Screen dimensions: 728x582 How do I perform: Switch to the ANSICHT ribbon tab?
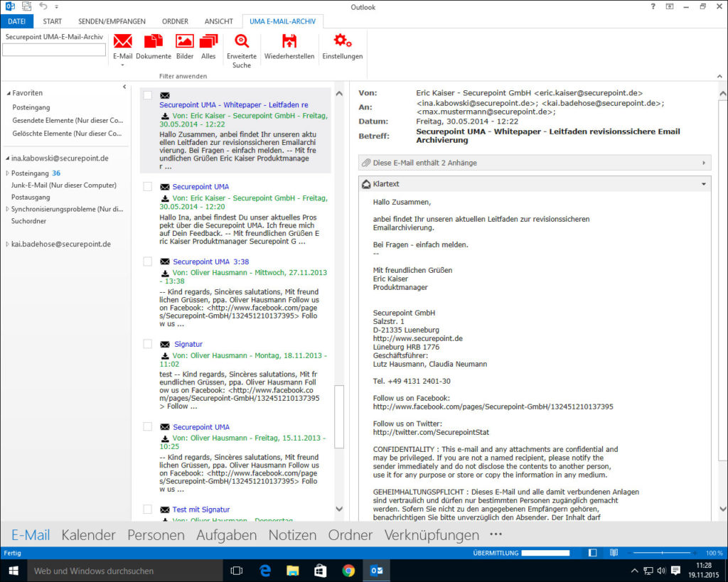218,21
